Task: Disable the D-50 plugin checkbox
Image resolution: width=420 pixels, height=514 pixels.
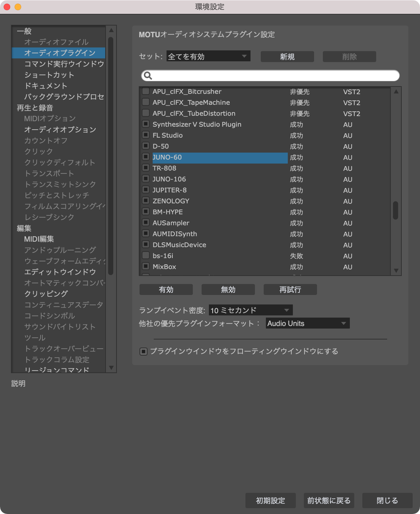Action: (146, 146)
